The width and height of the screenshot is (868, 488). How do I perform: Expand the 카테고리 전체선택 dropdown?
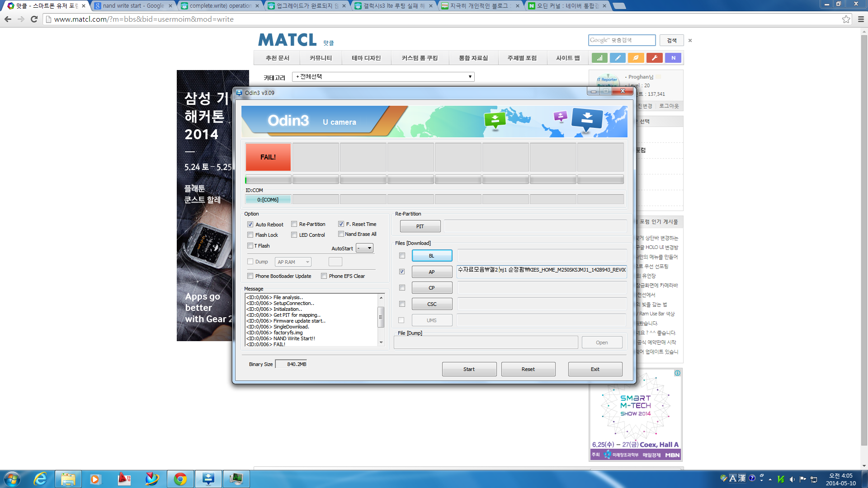click(383, 77)
